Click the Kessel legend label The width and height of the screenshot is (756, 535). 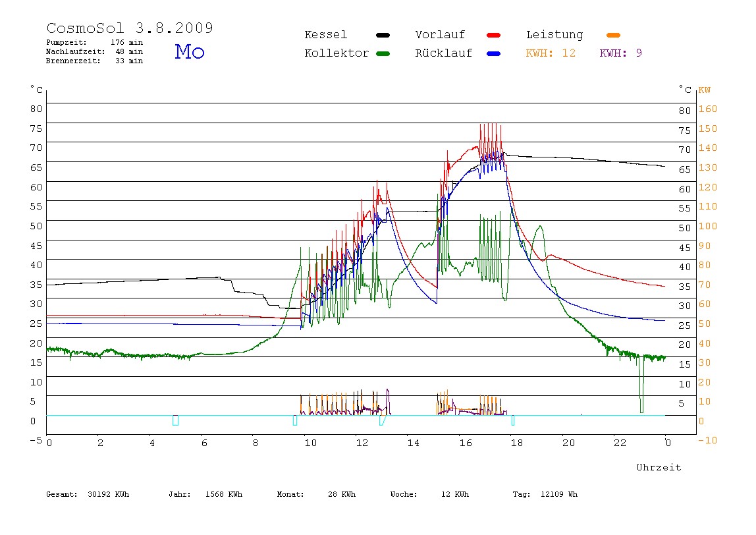tap(325, 35)
